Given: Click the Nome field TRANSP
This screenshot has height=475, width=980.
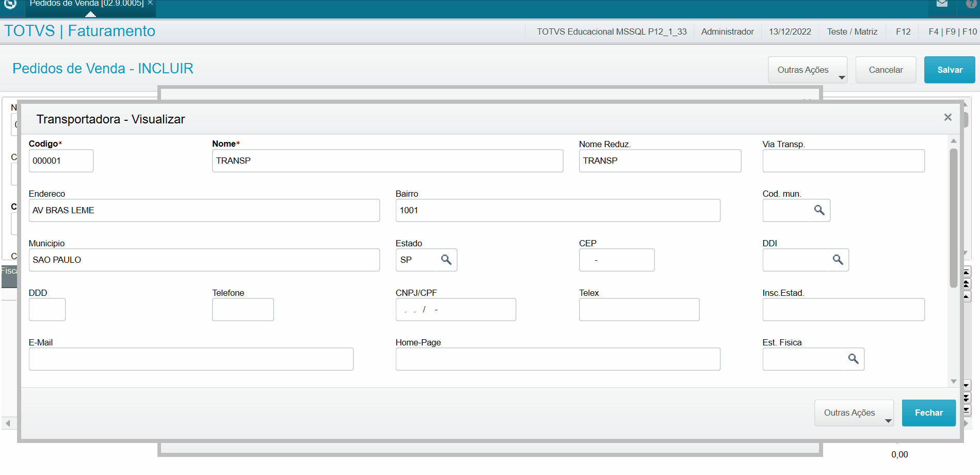Looking at the screenshot, I should tap(388, 161).
